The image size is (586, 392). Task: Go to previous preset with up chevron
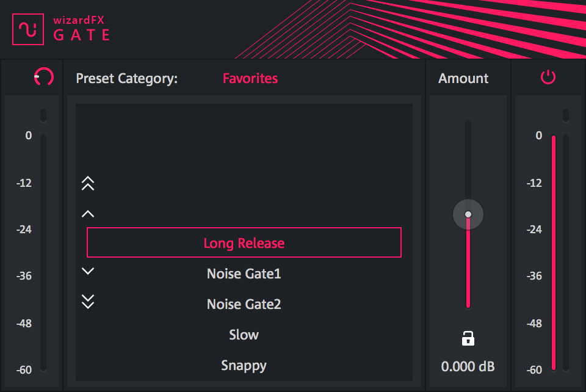coord(88,214)
